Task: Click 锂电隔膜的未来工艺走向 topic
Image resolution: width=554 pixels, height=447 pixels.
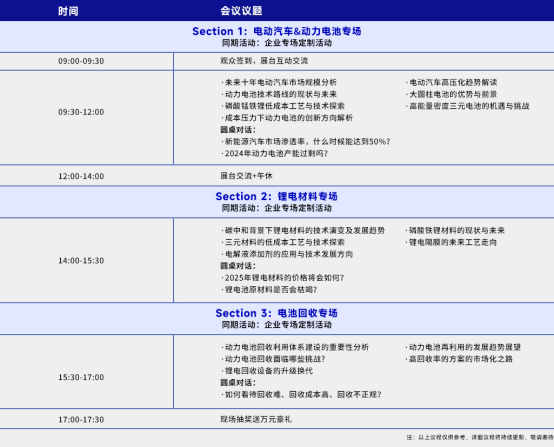Action: tap(452, 242)
